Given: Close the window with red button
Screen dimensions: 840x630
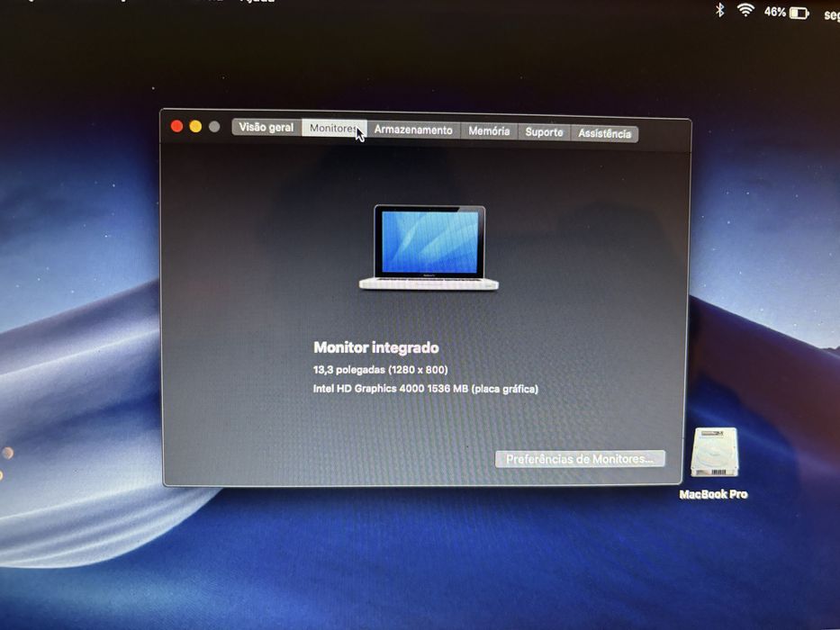Looking at the screenshot, I should pos(176,126).
